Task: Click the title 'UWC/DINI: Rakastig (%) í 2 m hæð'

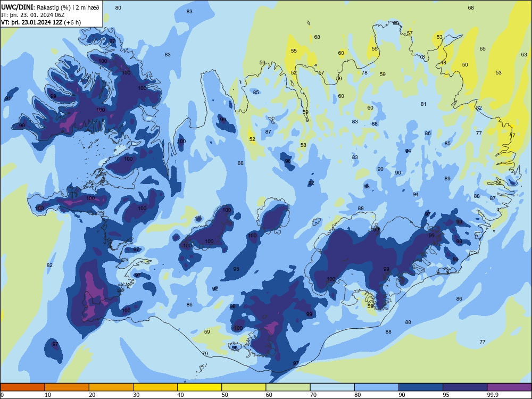Action: 50,7
